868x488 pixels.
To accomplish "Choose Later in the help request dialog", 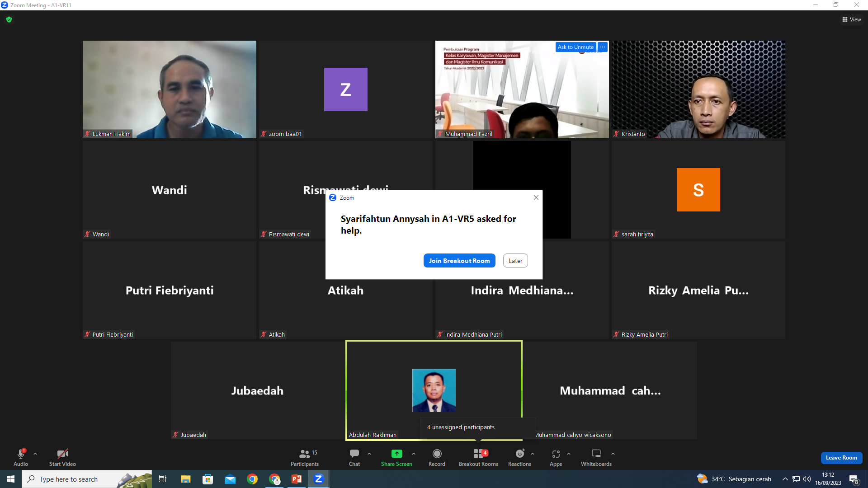I will coord(515,261).
